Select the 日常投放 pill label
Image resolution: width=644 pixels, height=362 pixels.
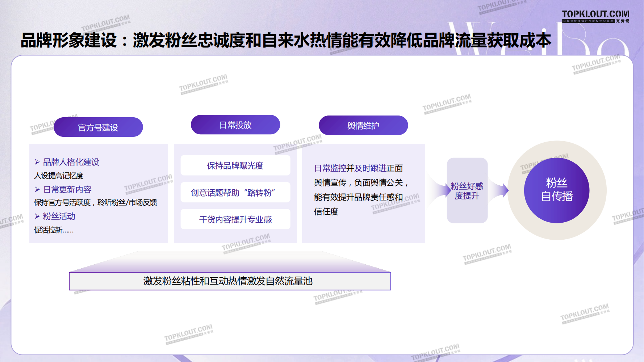[235, 125]
